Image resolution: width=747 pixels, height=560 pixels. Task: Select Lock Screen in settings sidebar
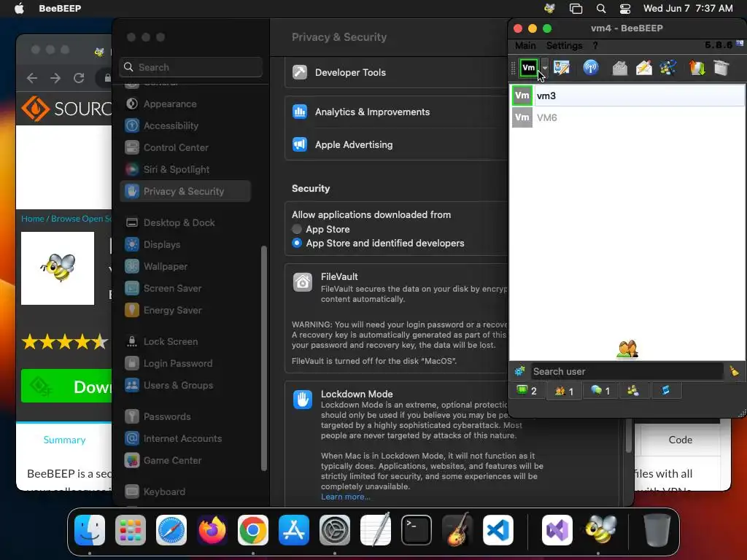click(185, 341)
